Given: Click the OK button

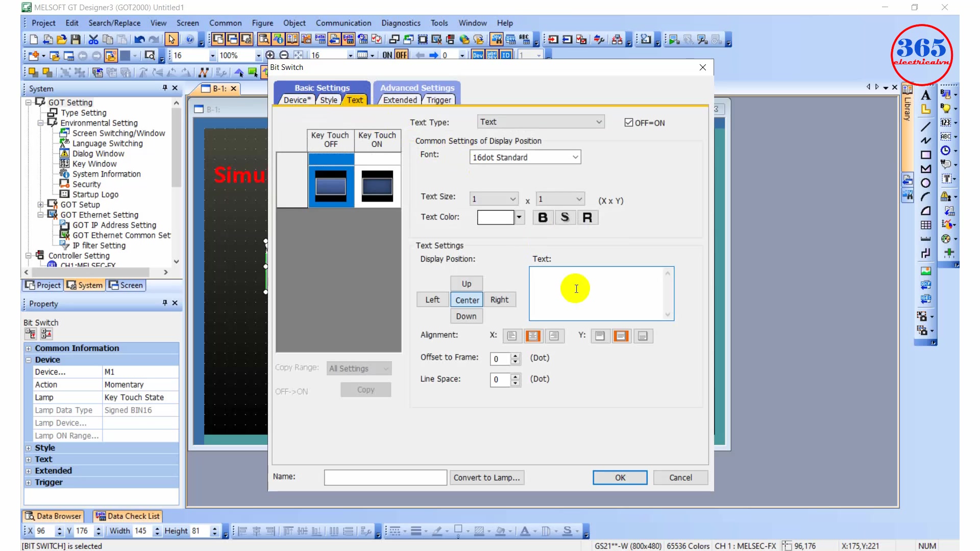Looking at the screenshot, I should (620, 478).
